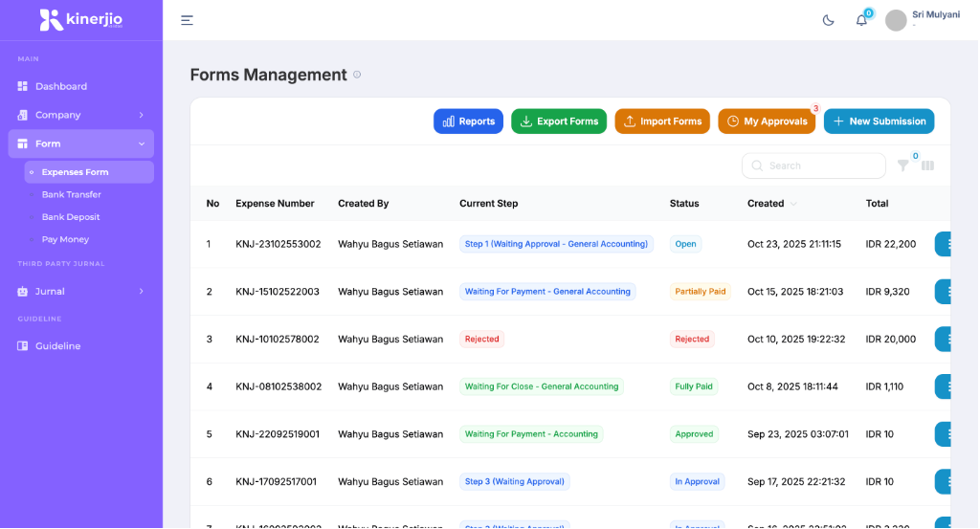
Task: Click the Oct 15, 2025 18:21:03 date
Action: pyautogui.click(x=795, y=292)
